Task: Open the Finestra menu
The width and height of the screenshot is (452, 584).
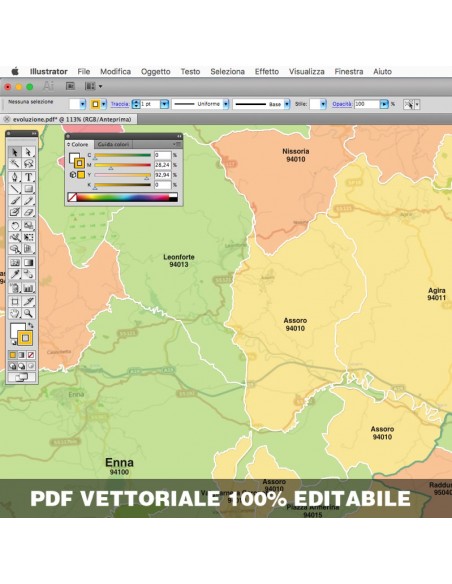Action: 349,72
